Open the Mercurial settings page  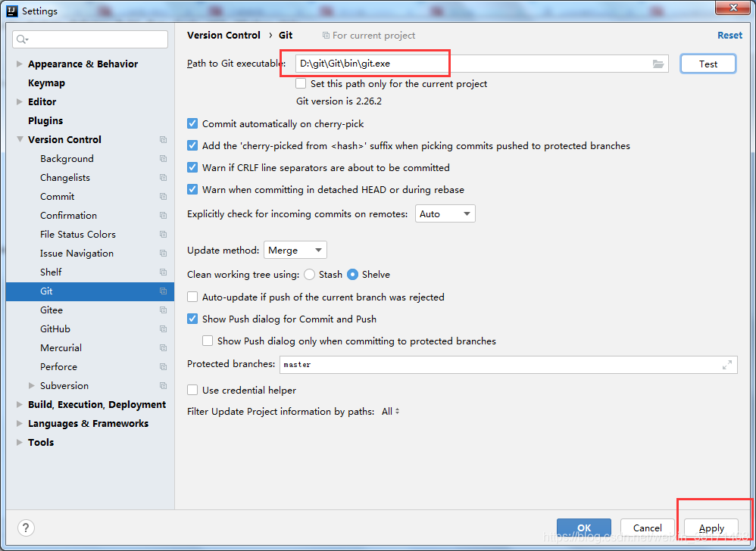pos(61,347)
